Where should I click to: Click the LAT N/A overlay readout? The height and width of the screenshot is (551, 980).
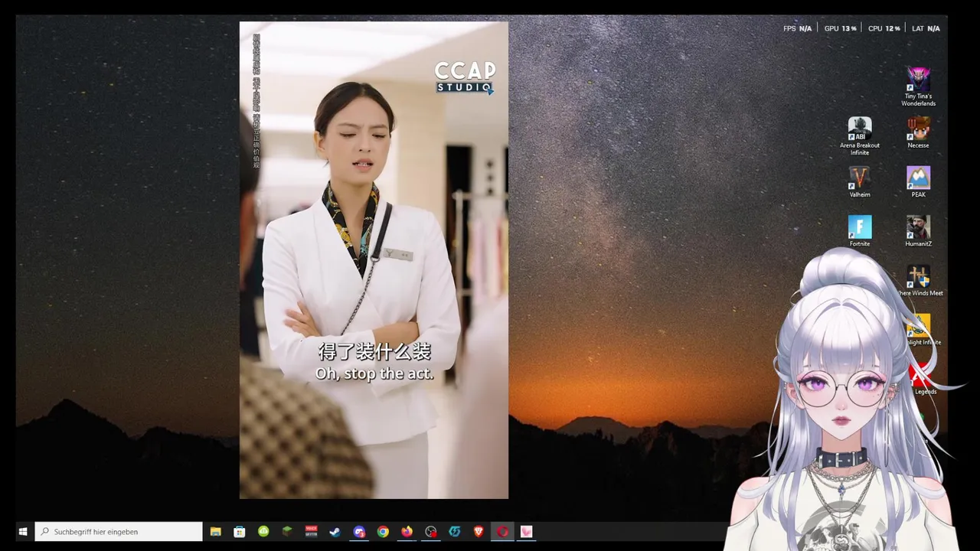pyautogui.click(x=926, y=28)
